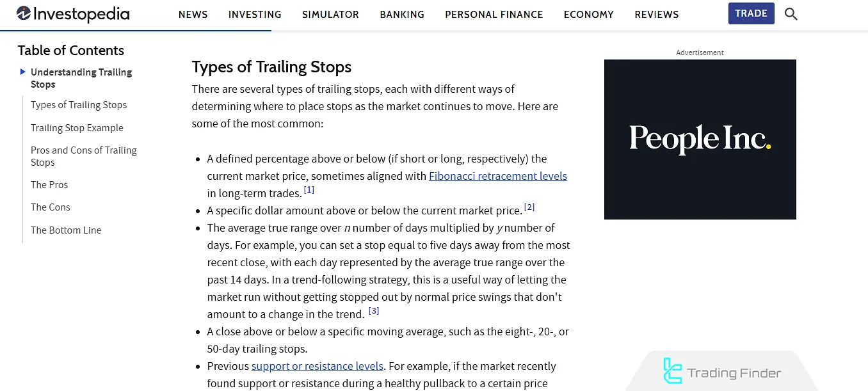Open the BANKING menu item
This screenshot has height=391, width=868.
pyautogui.click(x=402, y=14)
